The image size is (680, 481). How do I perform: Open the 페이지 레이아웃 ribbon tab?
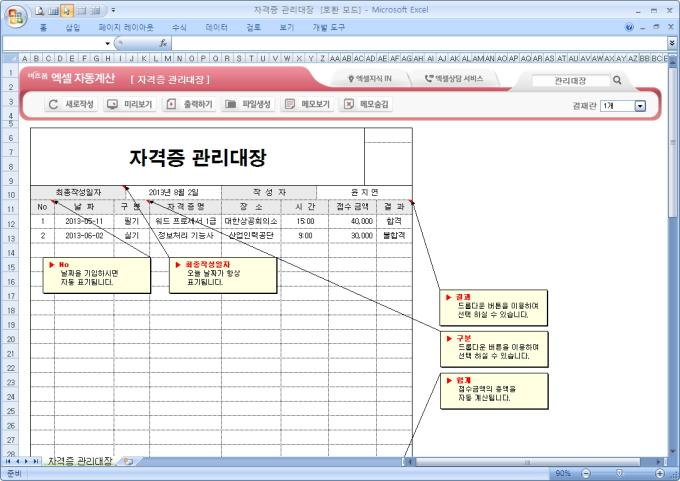(x=126, y=27)
